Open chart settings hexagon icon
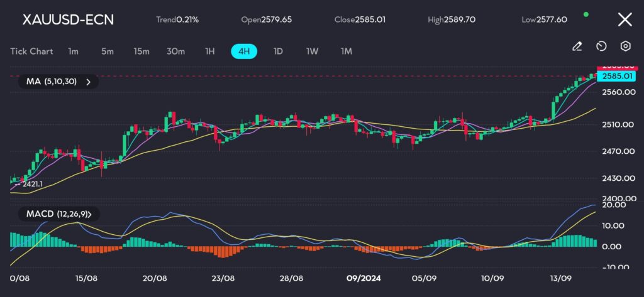The height and width of the screenshot is (297, 644). click(625, 46)
